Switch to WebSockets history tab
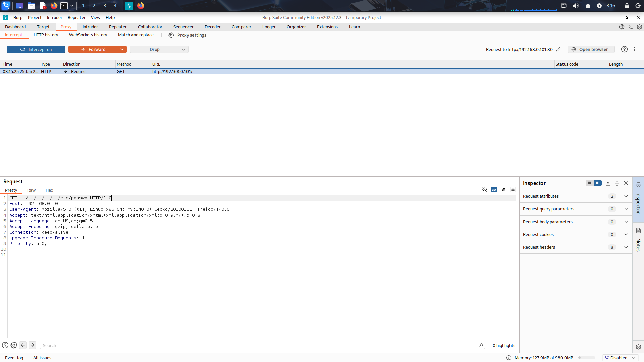The width and height of the screenshot is (644, 362). pyautogui.click(x=88, y=35)
